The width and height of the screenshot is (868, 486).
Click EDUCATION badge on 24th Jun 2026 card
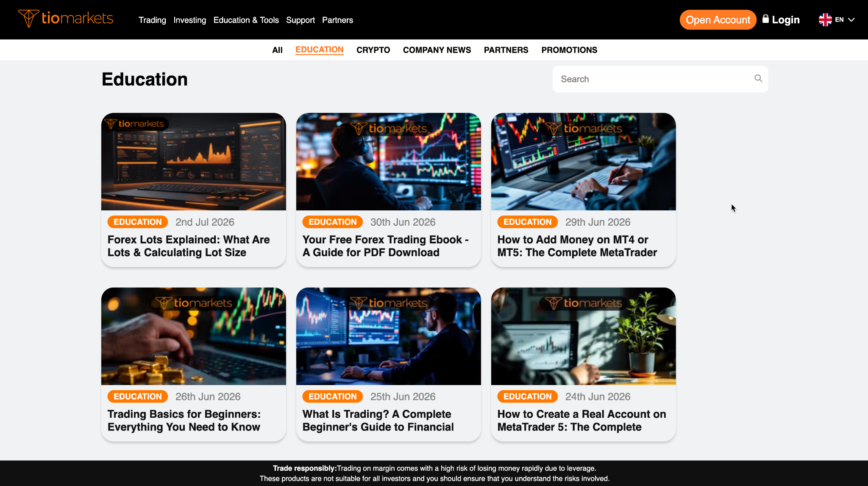pos(527,397)
